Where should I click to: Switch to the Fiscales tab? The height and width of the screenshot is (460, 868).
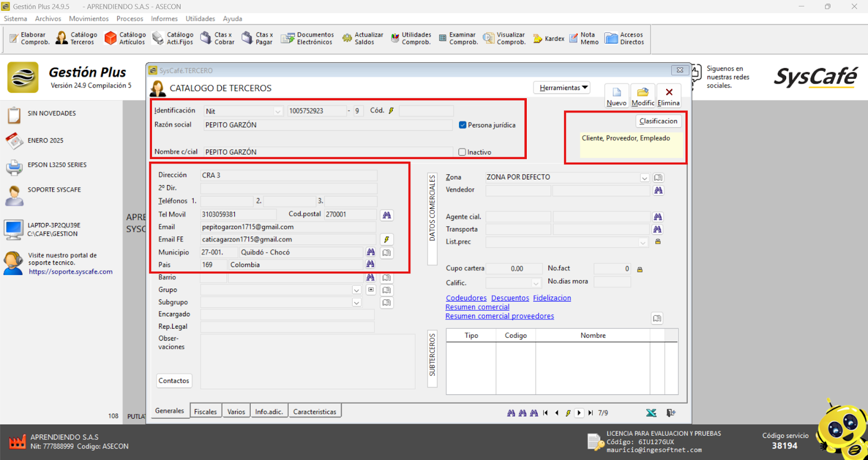205,412
